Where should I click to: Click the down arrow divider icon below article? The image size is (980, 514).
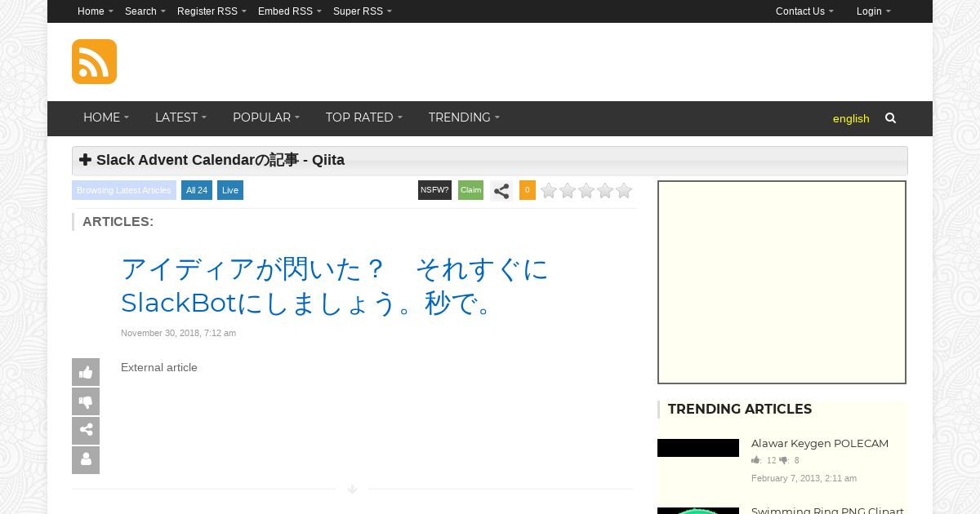pyautogui.click(x=352, y=490)
